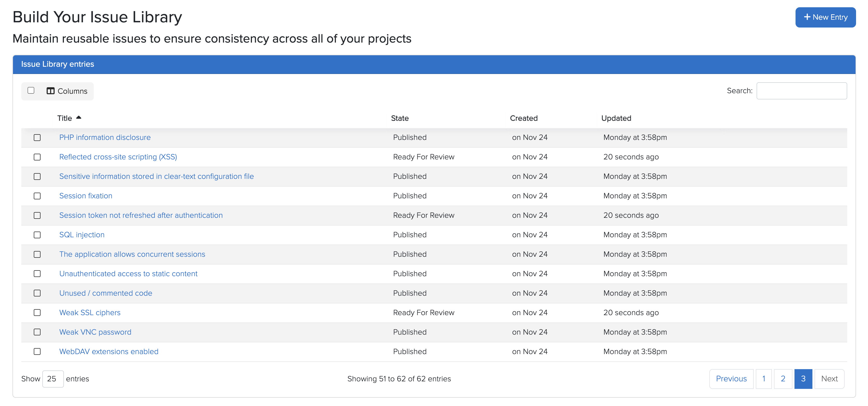This screenshot has width=868, height=406.
Task: Toggle the select-all checkbox above the table
Action: (31, 90)
